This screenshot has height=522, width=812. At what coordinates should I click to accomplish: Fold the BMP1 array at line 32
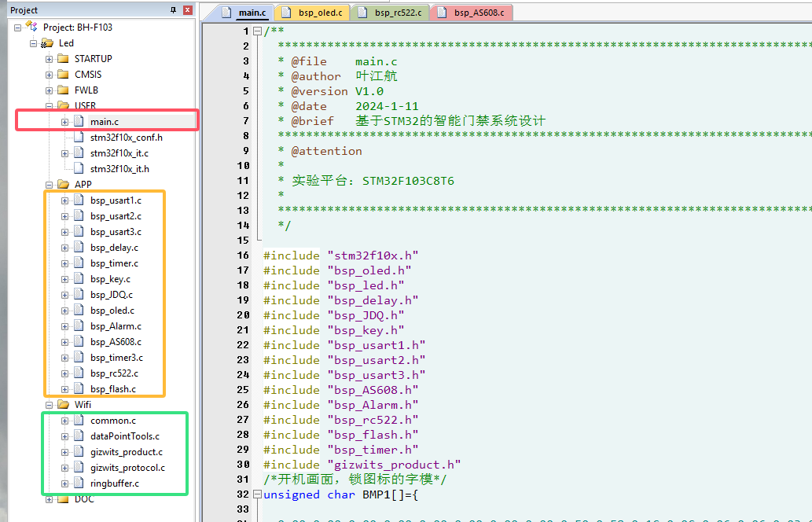click(x=257, y=495)
